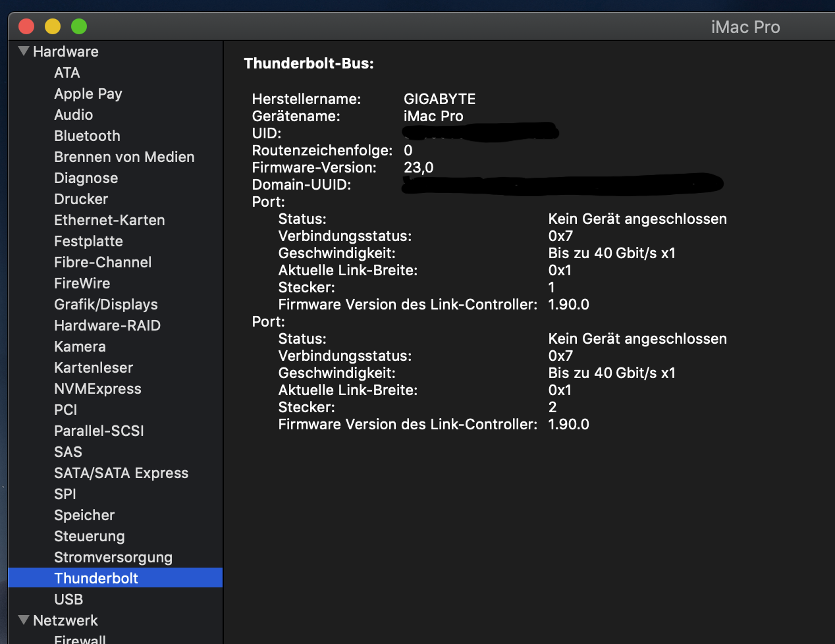Open the Apple Pay entry

coord(88,94)
